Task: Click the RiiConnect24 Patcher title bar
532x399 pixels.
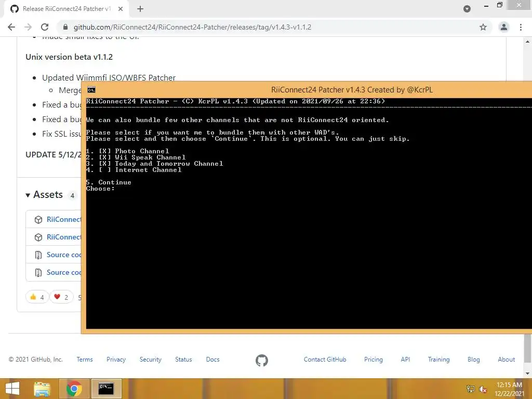Action: (x=352, y=89)
